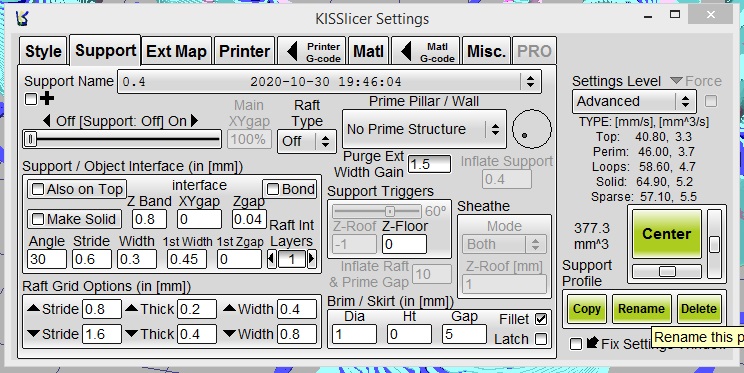Click the left arrow beside Off support label
Image resolution: width=744 pixels, height=373 pixels.
pos(46,121)
